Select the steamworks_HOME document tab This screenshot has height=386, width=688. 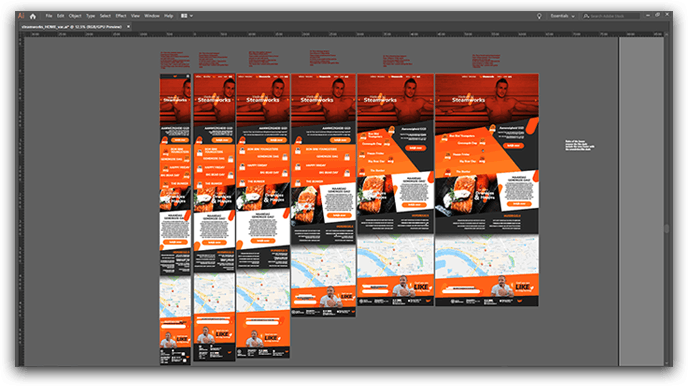point(72,27)
